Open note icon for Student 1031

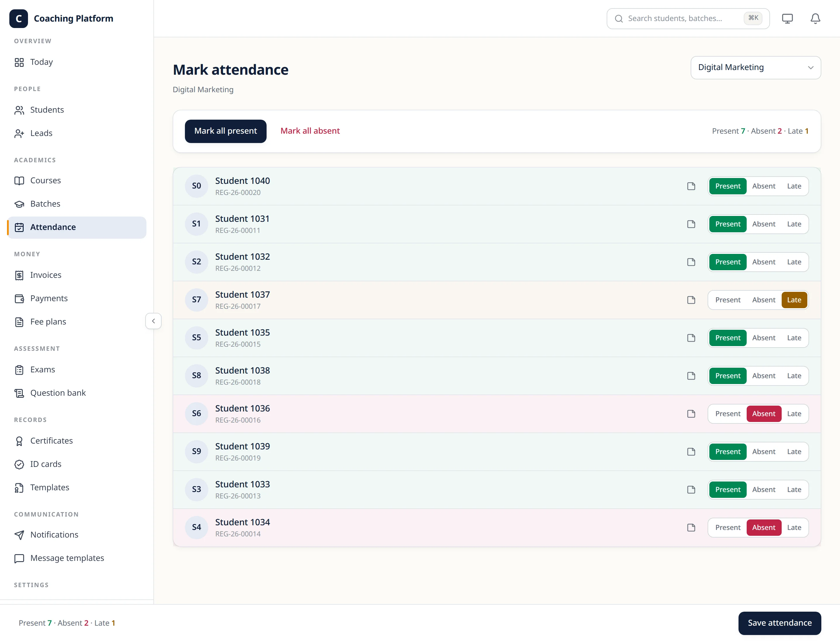tap(691, 224)
